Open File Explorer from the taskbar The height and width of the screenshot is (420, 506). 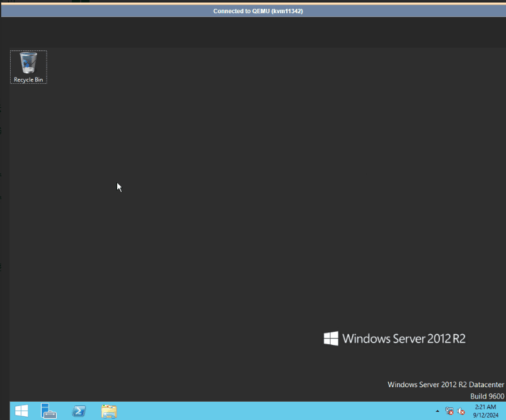click(109, 411)
